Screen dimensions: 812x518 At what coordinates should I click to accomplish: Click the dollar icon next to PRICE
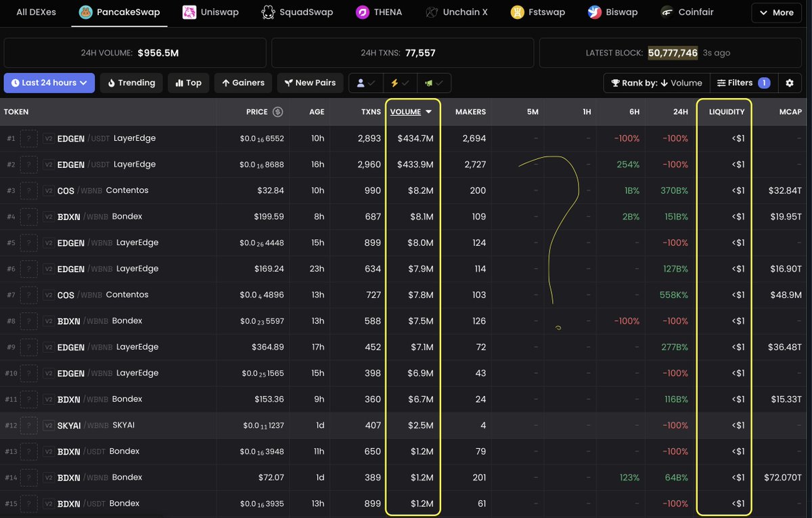coord(277,112)
